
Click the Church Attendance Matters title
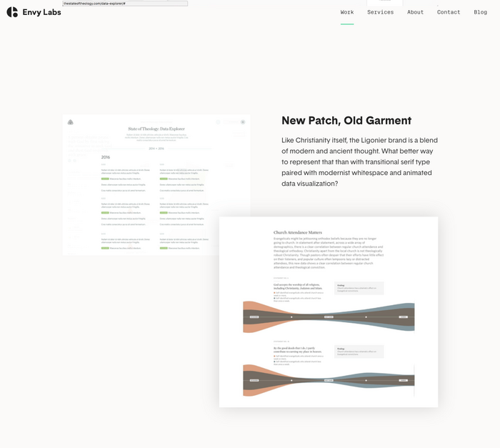(298, 232)
